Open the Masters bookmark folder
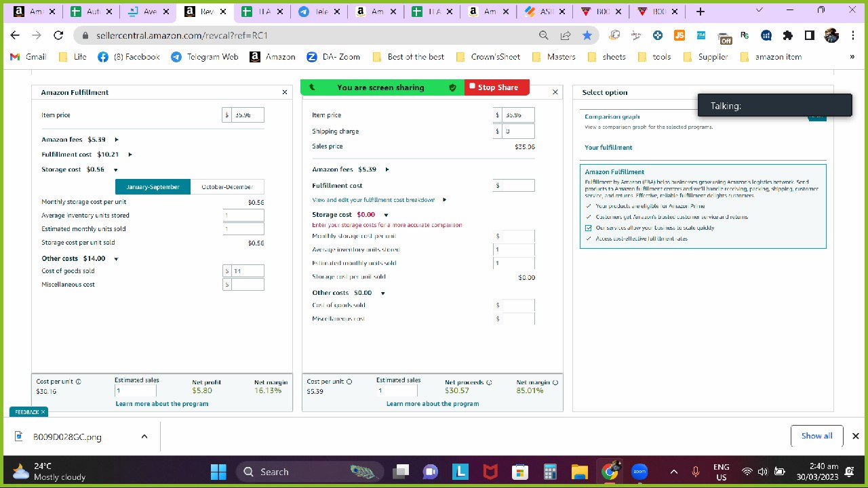868x488 pixels. tap(555, 57)
